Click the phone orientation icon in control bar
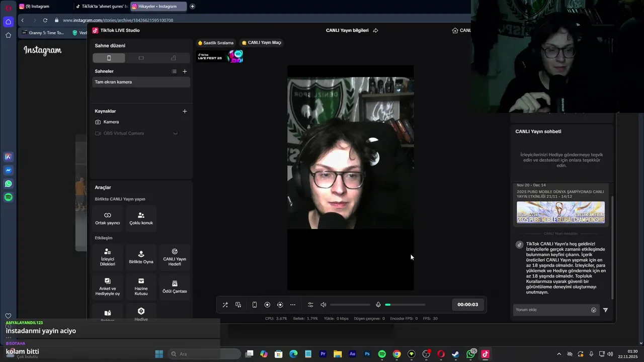The width and height of the screenshot is (644, 362). [x=255, y=305]
